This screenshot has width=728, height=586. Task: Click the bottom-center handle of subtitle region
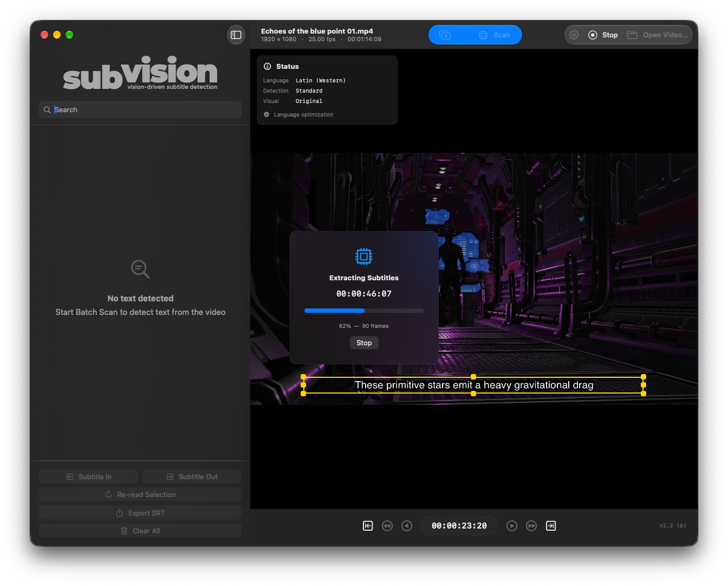point(473,394)
